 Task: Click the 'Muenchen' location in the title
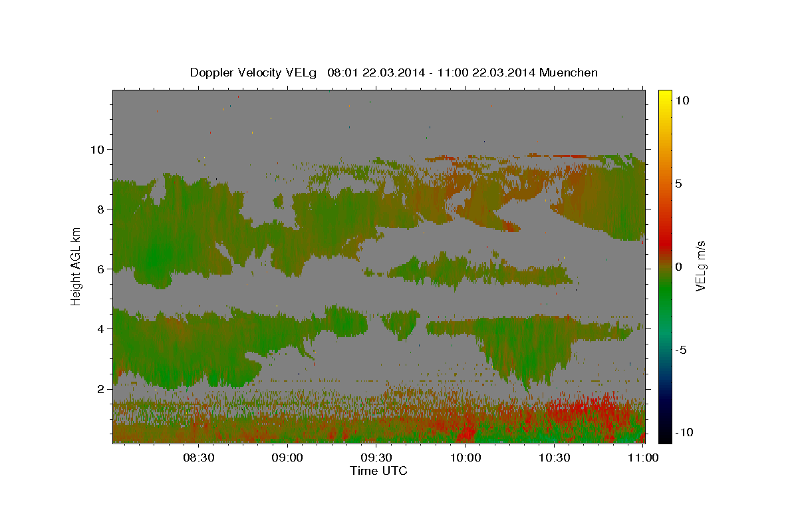tap(569, 72)
